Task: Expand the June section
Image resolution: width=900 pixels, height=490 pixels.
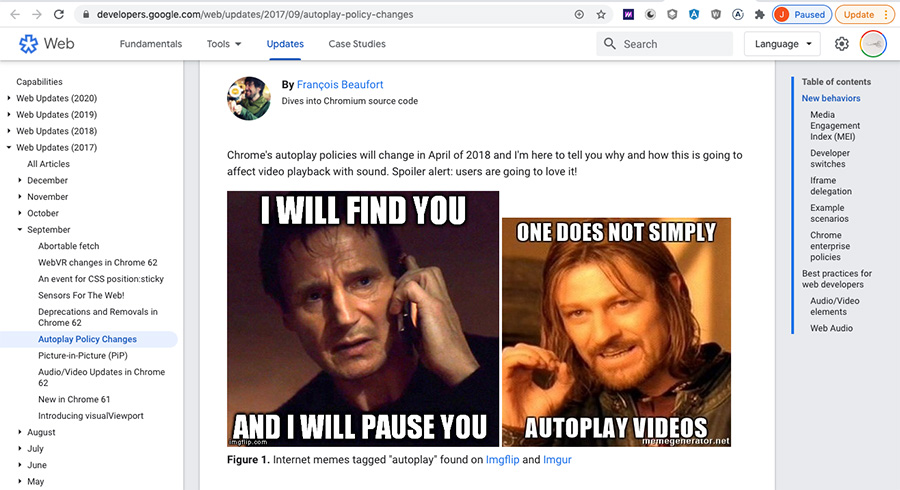Action: pos(20,465)
